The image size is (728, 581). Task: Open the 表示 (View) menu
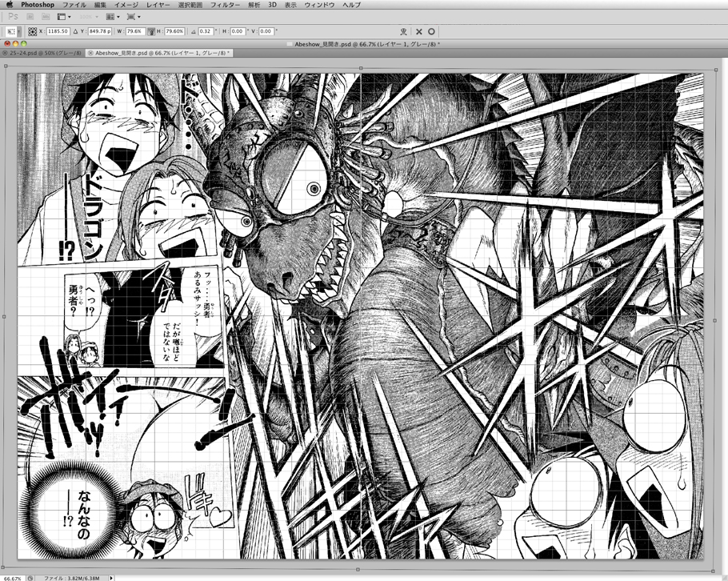pos(290,5)
